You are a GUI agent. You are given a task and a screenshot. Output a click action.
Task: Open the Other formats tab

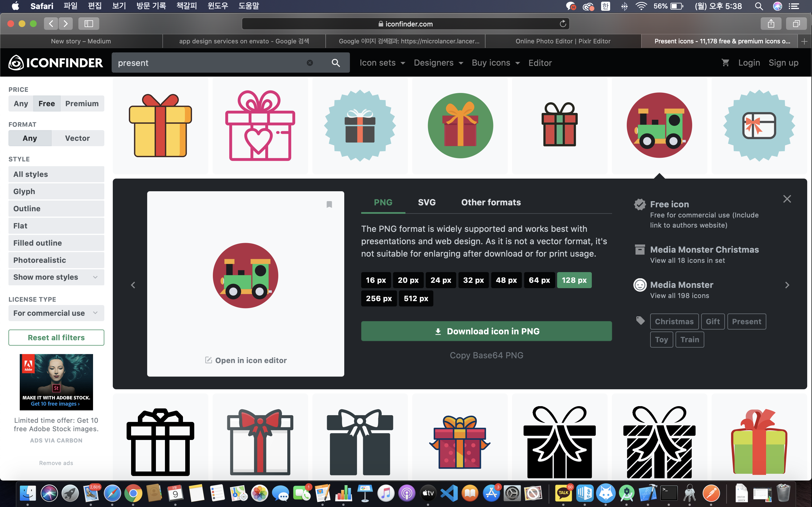pos(491,203)
